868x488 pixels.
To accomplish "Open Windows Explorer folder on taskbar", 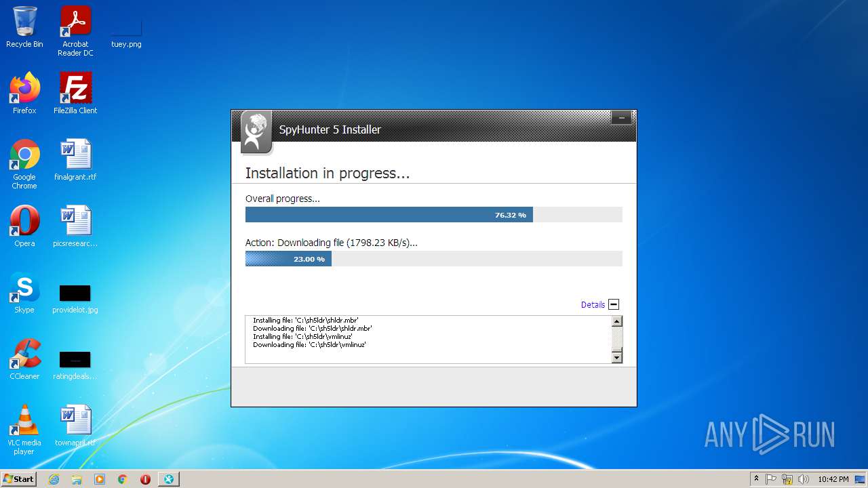I will coord(77,479).
